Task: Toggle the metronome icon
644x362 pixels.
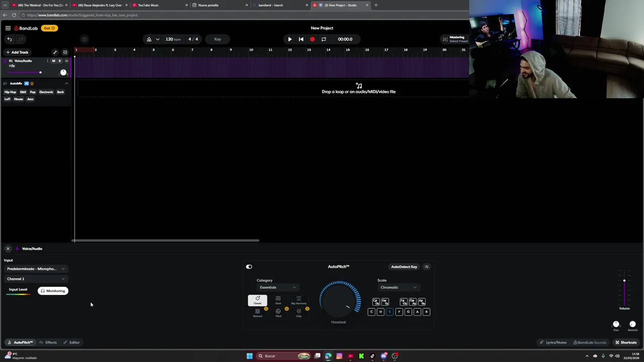Action: pos(149,39)
